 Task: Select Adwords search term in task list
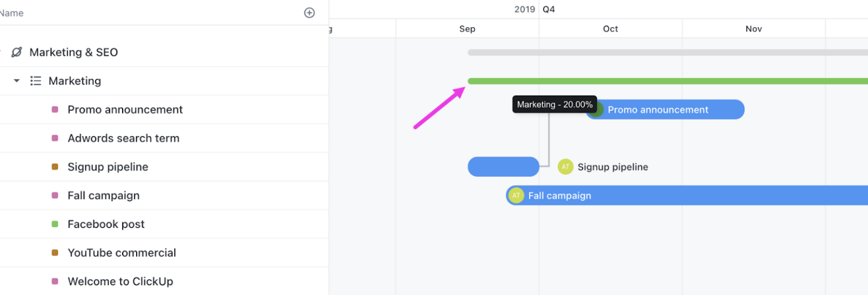pyautogui.click(x=123, y=138)
